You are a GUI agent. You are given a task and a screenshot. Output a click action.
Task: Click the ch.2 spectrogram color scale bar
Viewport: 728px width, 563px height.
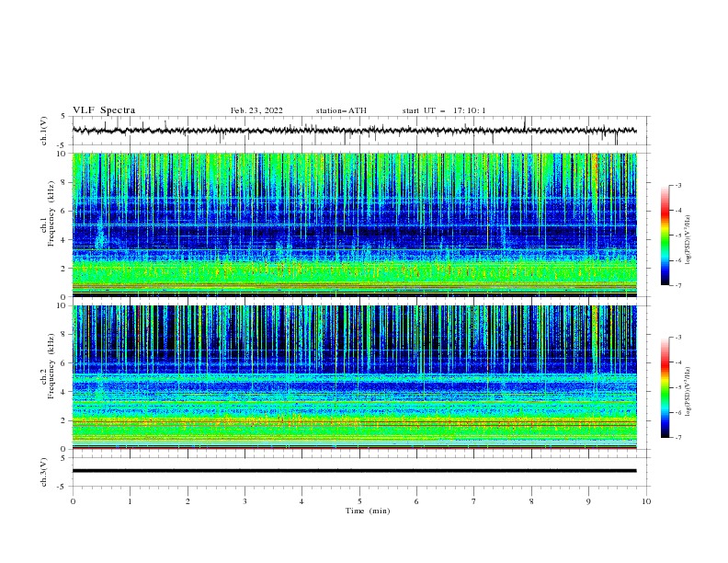[665, 387]
